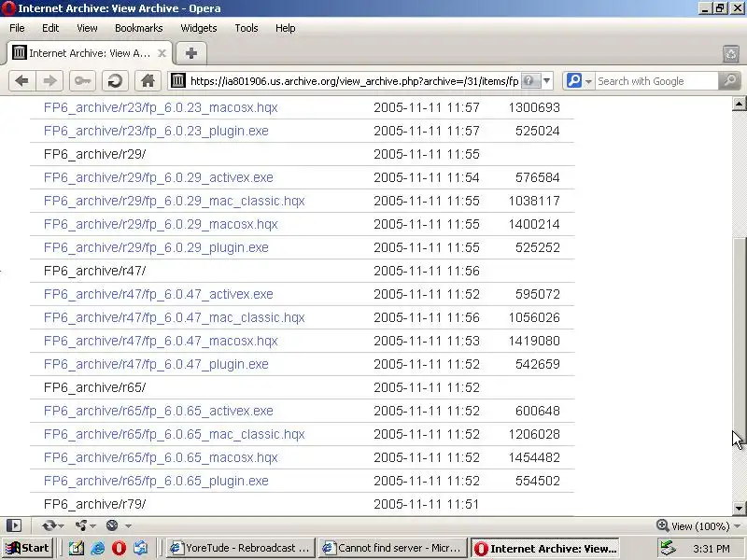Open link fp_6.0.47_mac_classic.hqx
Image resolution: width=747 pixels, height=560 pixels.
(x=175, y=317)
